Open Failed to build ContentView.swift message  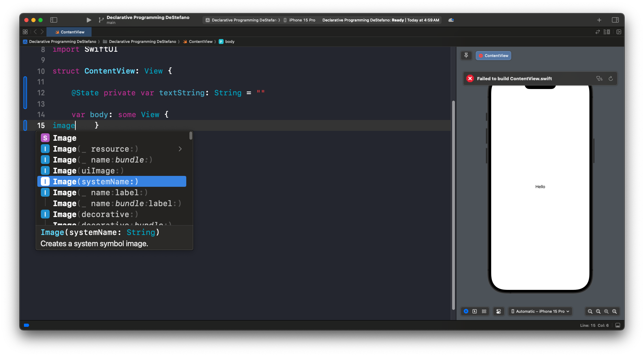(514, 78)
